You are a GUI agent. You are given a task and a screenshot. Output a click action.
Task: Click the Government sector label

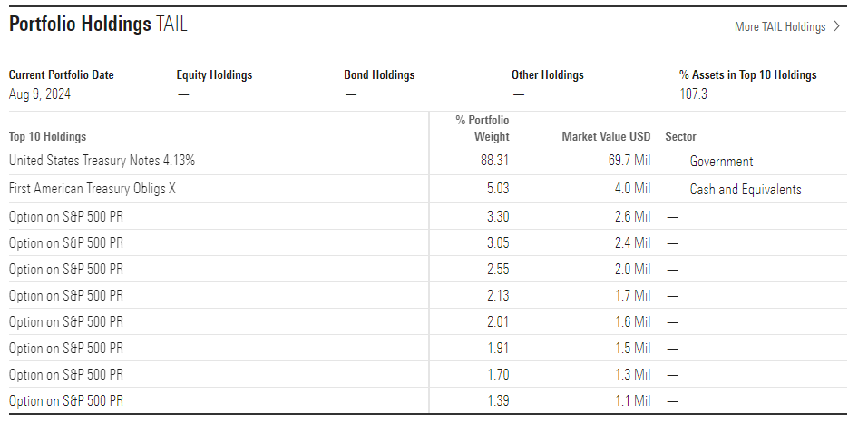[721, 162]
